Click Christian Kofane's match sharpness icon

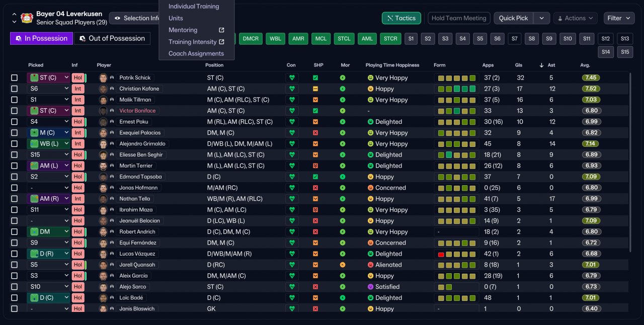pyautogui.click(x=315, y=89)
